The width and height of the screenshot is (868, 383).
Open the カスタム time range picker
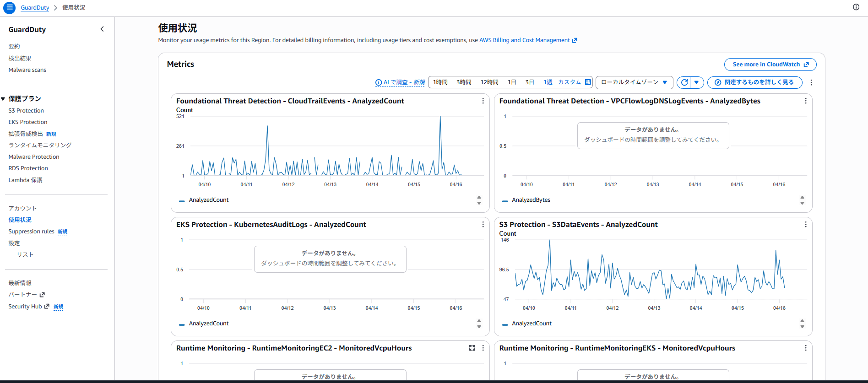[570, 82]
